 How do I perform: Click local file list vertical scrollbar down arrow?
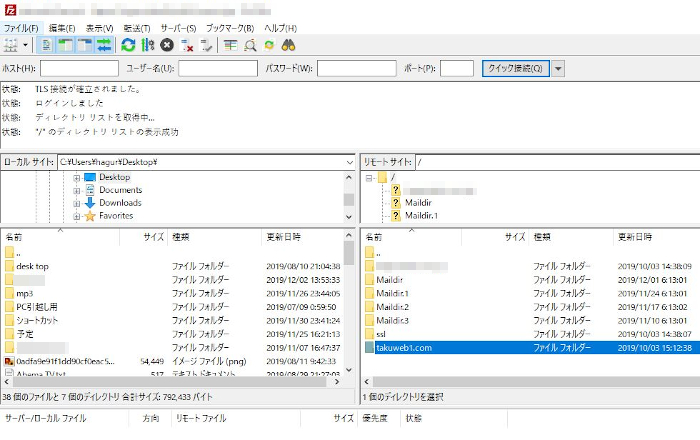pyautogui.click(x=349, y=370)
